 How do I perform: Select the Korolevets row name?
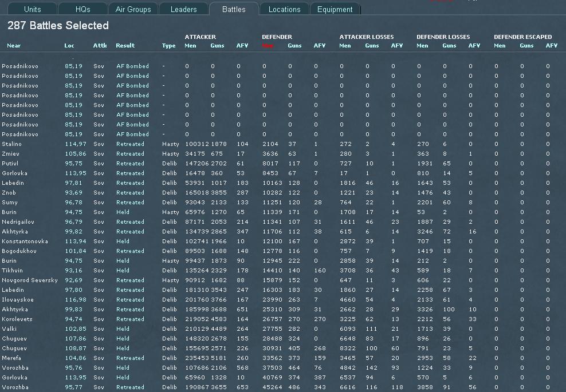(17, 319)
